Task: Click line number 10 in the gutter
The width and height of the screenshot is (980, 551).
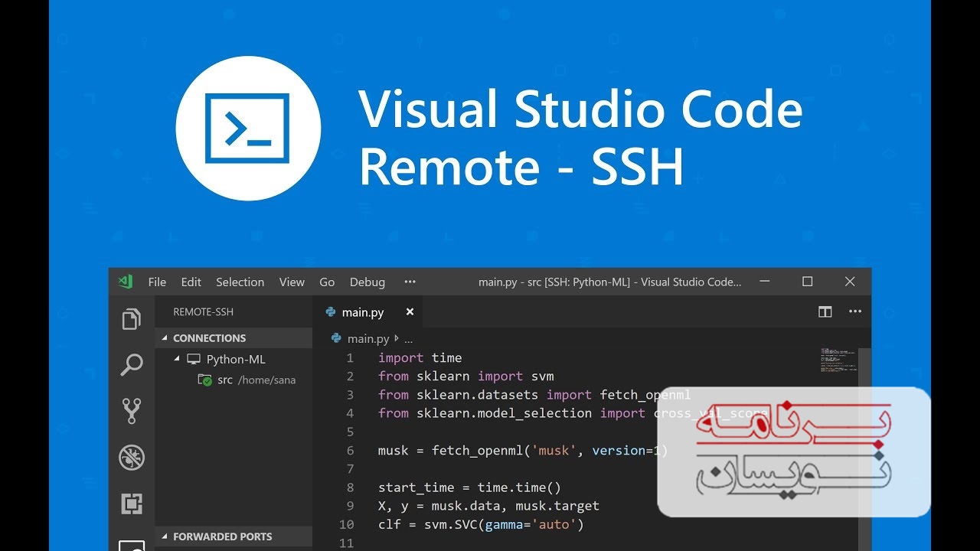Action: click(346, 524)
